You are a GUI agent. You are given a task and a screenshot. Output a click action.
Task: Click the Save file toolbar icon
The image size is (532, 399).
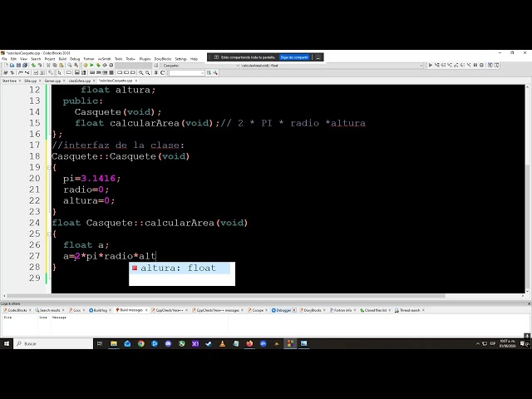coord(18,65)
